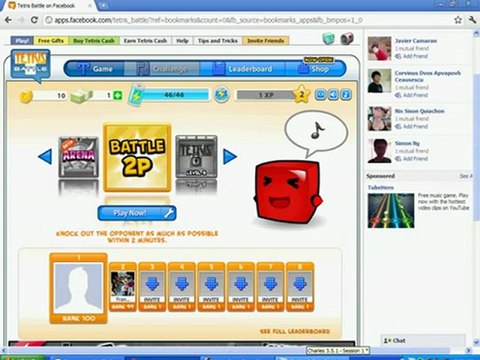This screenshot has width=480, height=360.
Task: Click the level 2 gold star
Action: point(301,95)
